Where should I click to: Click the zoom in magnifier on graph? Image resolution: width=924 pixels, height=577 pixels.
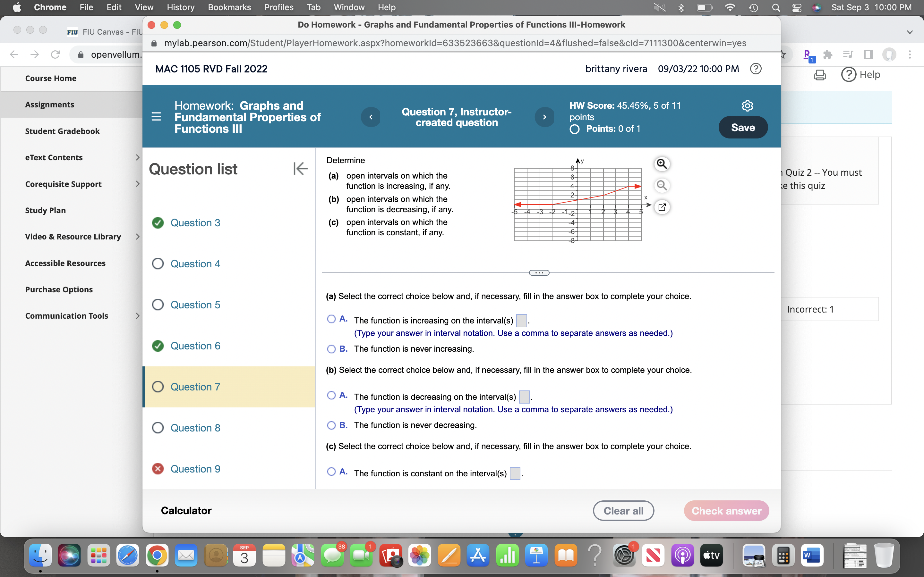[662, 164]
